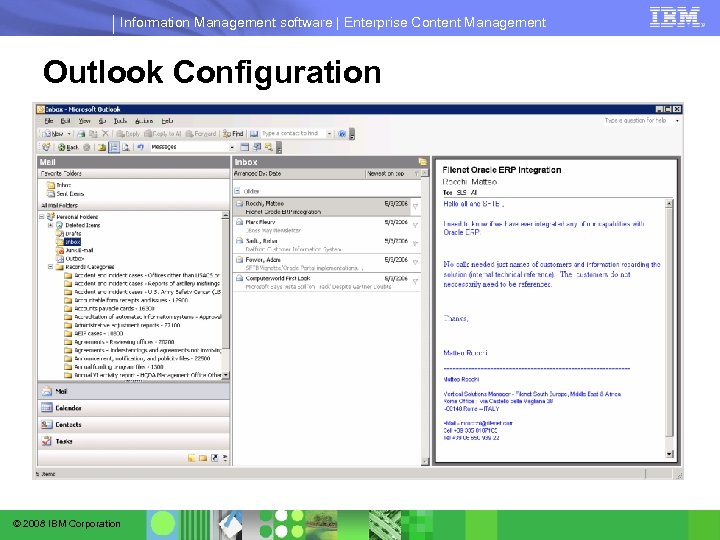Select 'Annual funding program files - 1300' folder
The width and height of the screenshot is (720, 540).
[114, 367]
